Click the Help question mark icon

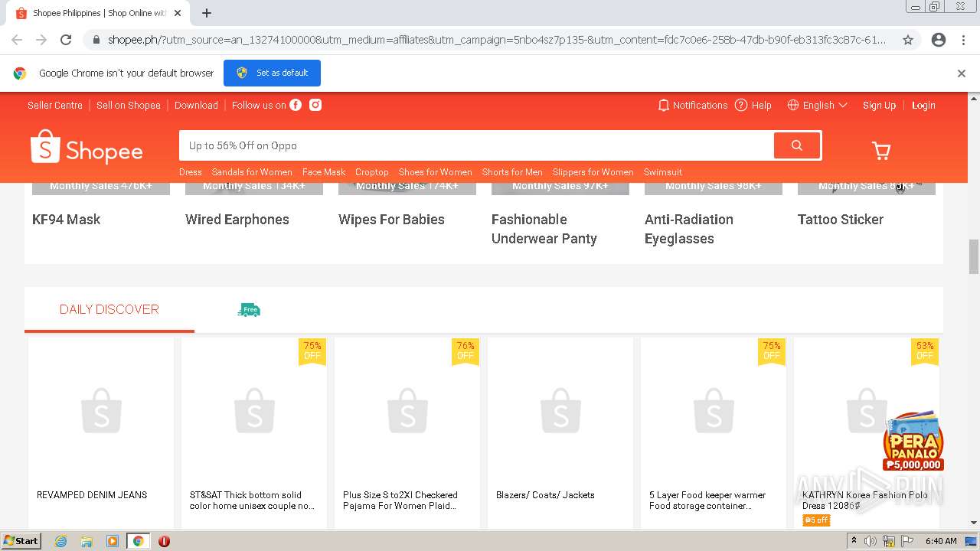741,105
